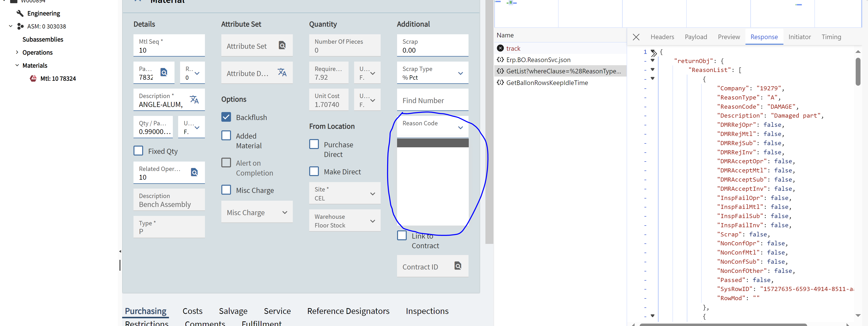Open the Attribute Set search icon
This screenshot has width=868, height=326.
pos(282,45)
